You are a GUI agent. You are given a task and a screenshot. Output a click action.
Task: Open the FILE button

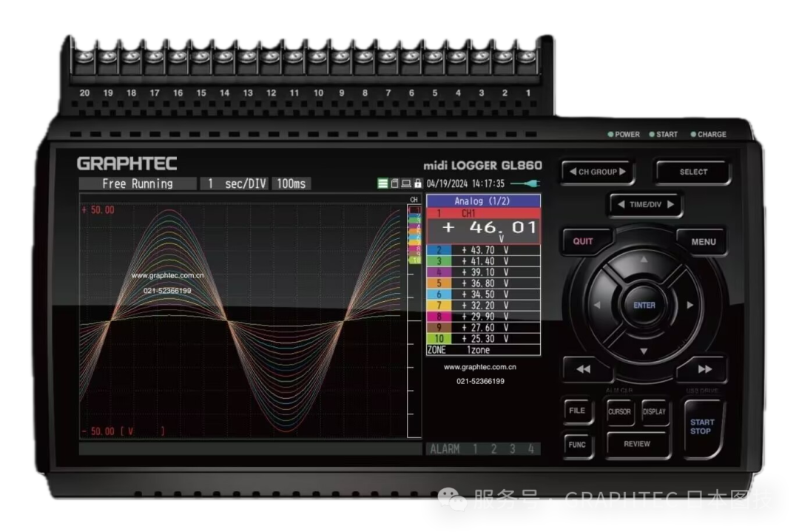click(577, 411)
